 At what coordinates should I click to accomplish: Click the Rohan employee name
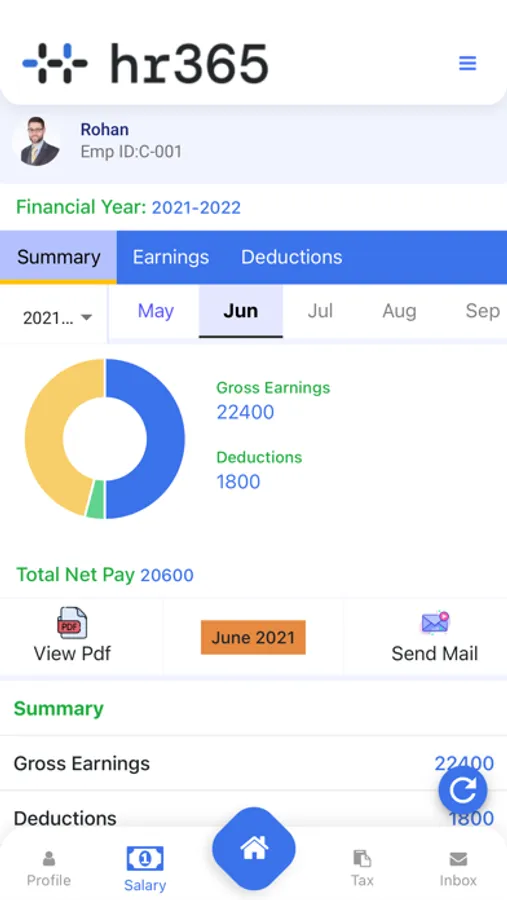click(x=105, y=129)
